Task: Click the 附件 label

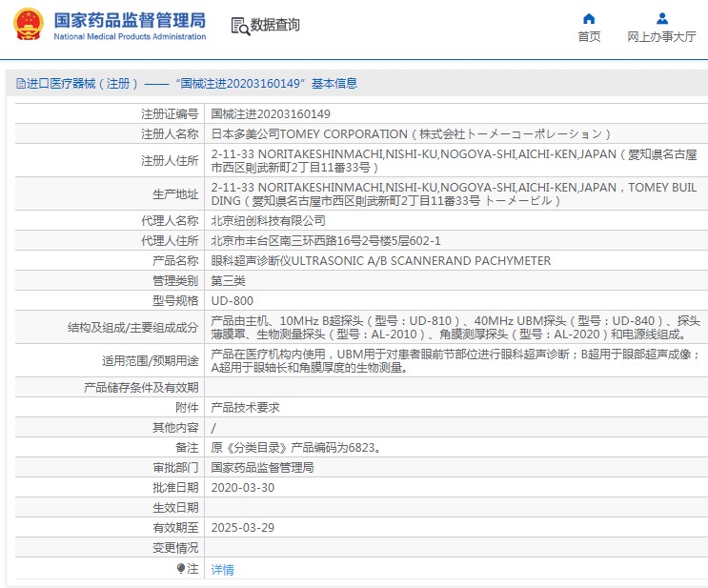Action: [x=187, y=408]
